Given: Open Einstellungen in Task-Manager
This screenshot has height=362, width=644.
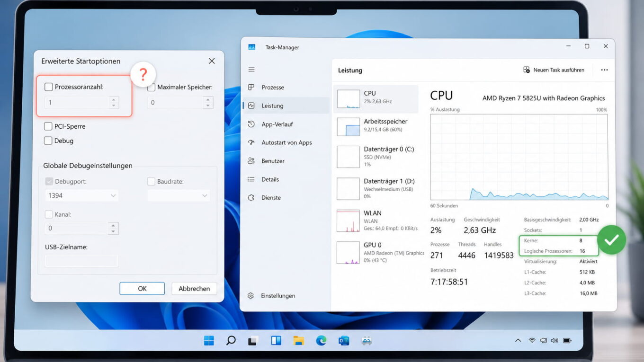Looking at the screenshot, I should click(272, 296).
